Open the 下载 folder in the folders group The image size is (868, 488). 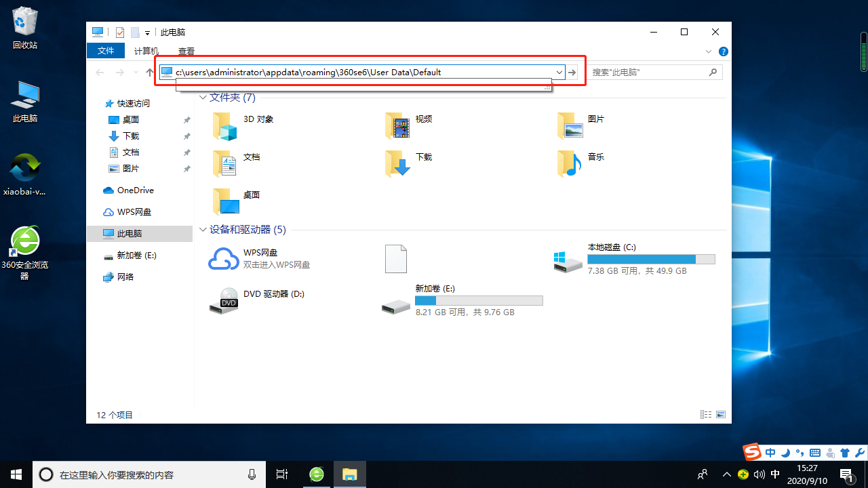[x=397, y=164]
